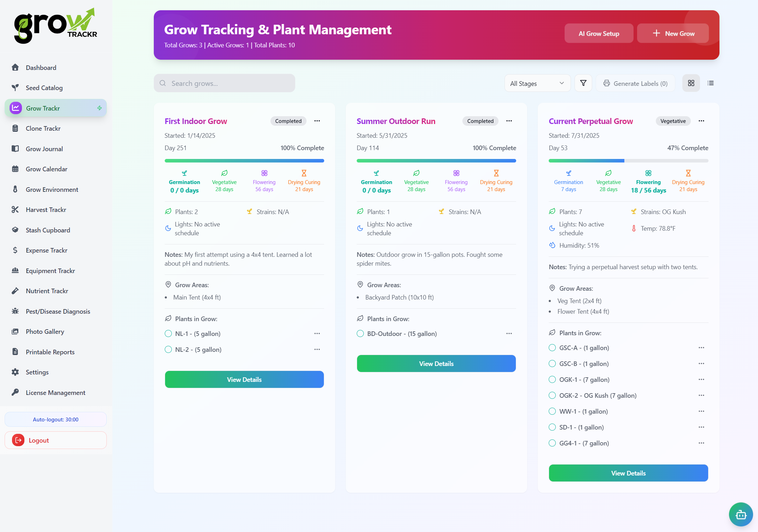Viewport: 758px width, 532px height.
Task: Open Current Perpetual Grow options menu
Action: click(x=701, y=121)
